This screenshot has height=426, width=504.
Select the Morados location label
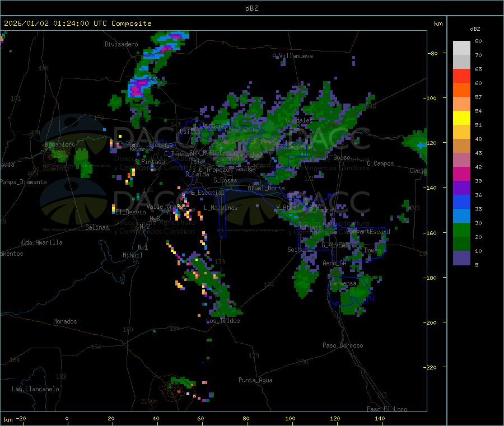[65, 321]
